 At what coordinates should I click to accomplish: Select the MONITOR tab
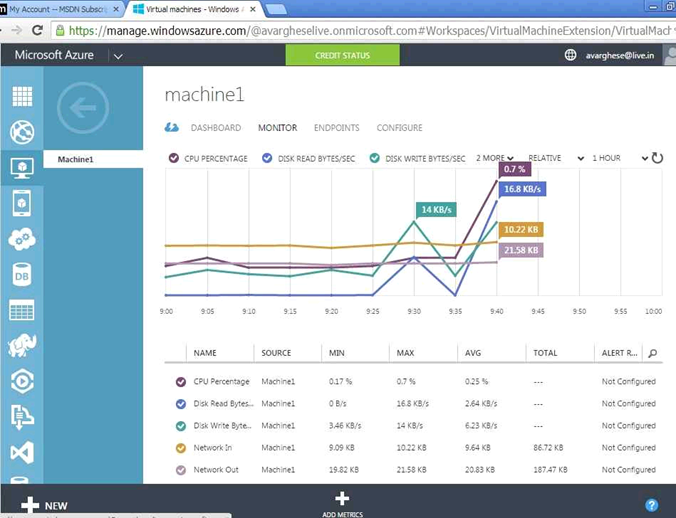click(x=278, y=128)
